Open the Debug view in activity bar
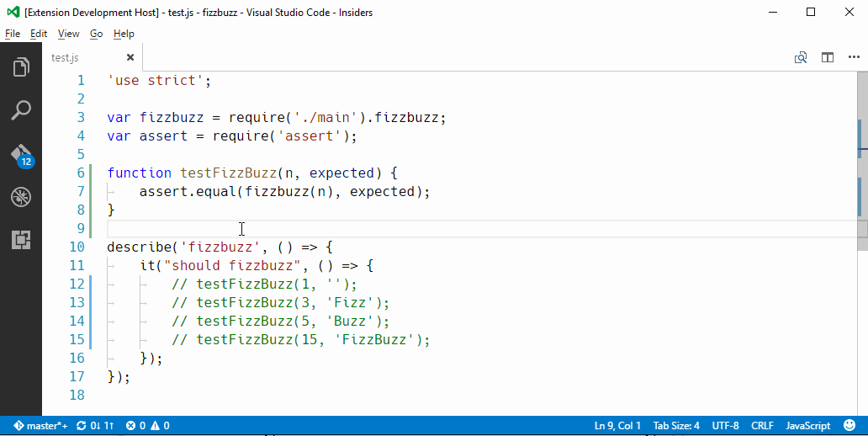Screen dimensions: 868x436 click(20, 197)
